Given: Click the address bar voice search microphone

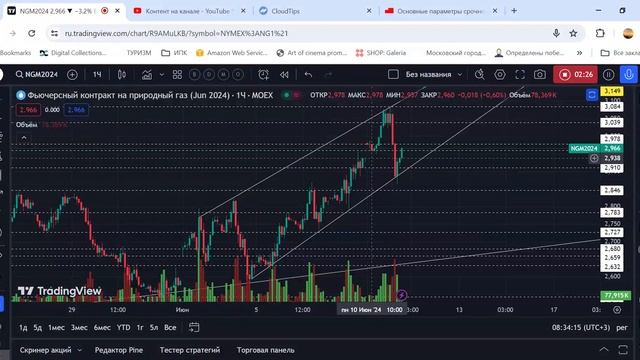Looking at the screenshot, I should tap(556, 33).
